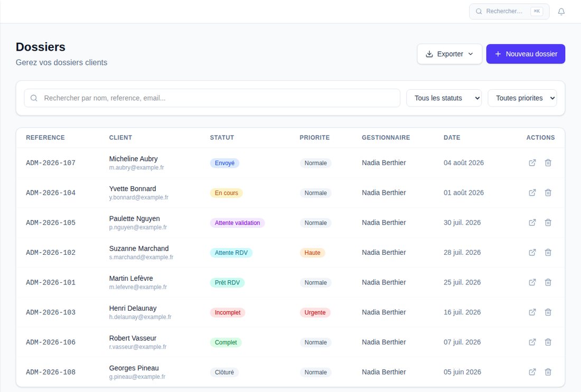Delete dossier ADM-2026-102 with trash icon
581x392 pixels.
[x=548, y=252]
